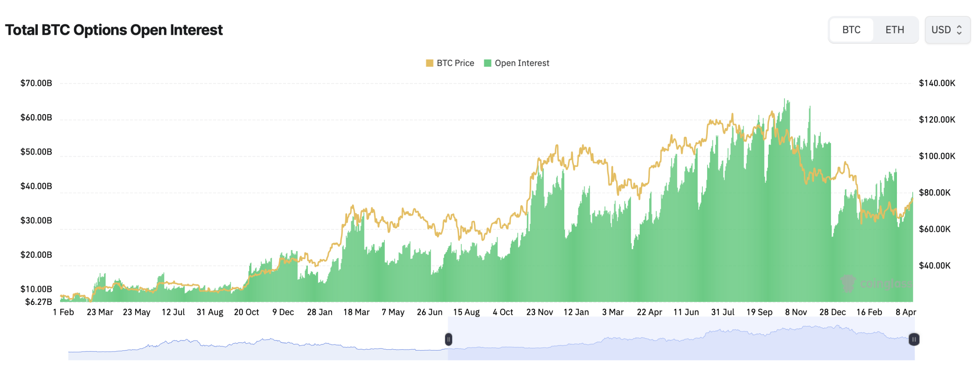Click the left pause handle on the timeline selector
The height and width of the screenshot is (388, 980).
449,339
